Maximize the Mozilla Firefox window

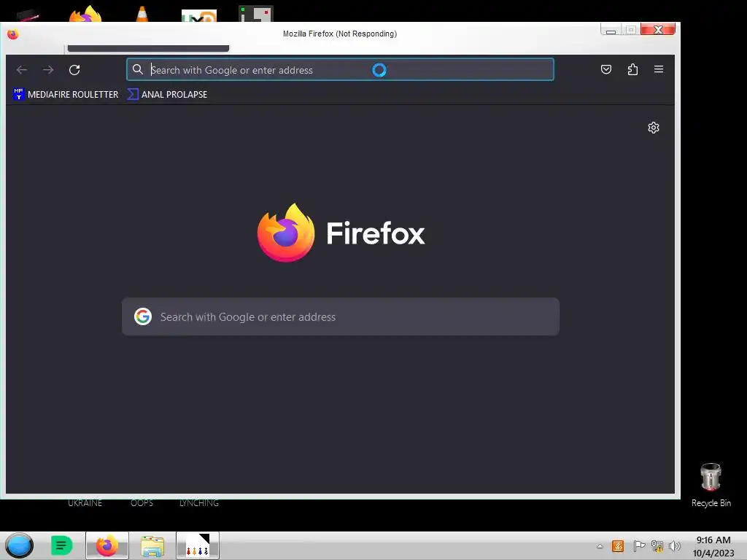[631, 29]
